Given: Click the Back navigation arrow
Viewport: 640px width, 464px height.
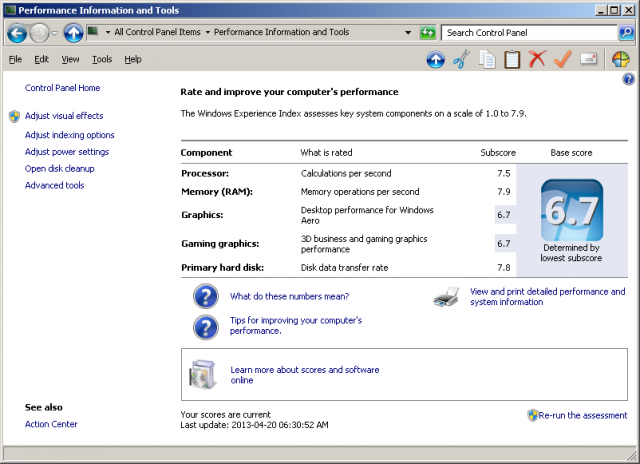Looking at the screenshot, I should [x=17, y=33].
